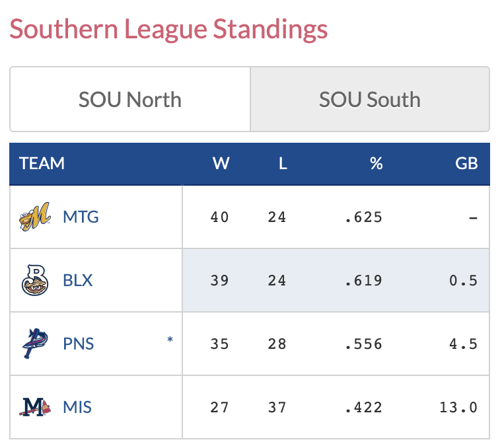
Task: Click the GB column header
Action: (466, 163)
